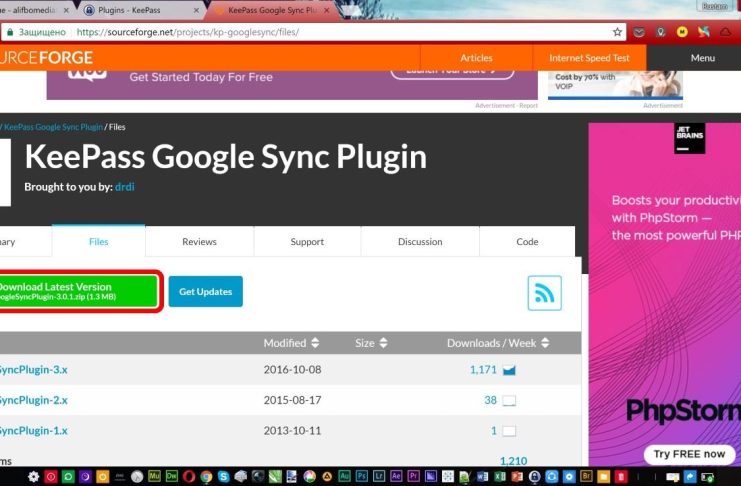This screenshot has height=486, width=741.
Task: Open the SourceForge Menu
Action: [703, 58]
